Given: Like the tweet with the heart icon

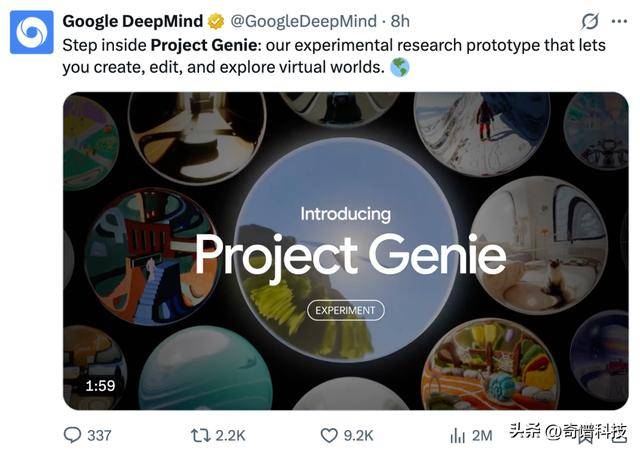Looking at the screenshot, I should tap(329, 435).
